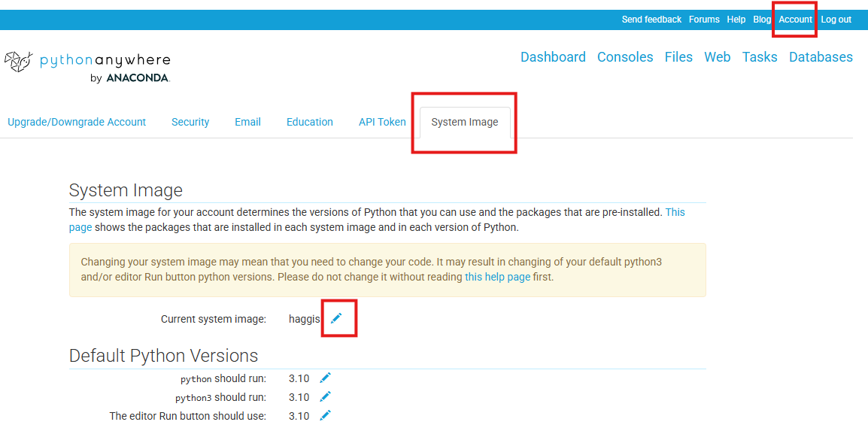
Task: Open the Account page
Action: point(796,20)
